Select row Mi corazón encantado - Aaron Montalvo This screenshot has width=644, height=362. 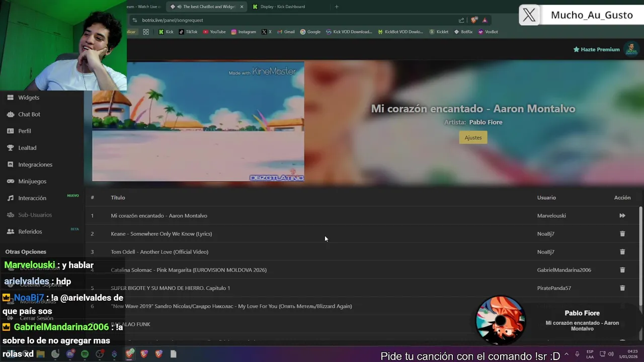coord(362,216)
